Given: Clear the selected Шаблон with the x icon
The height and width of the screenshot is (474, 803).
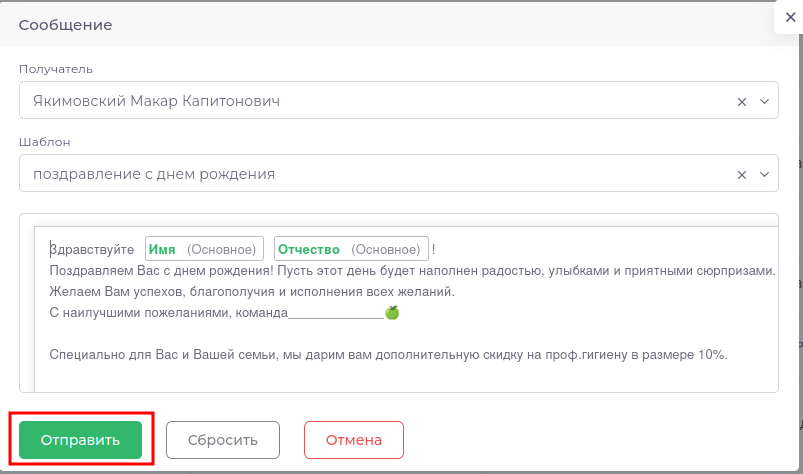Looking at the screenshot, I should click(x=742, y=174).
